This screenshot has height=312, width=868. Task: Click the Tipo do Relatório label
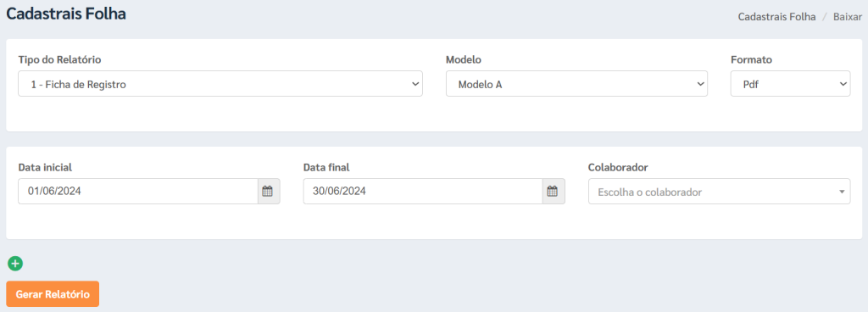click(x=60, y=59)
